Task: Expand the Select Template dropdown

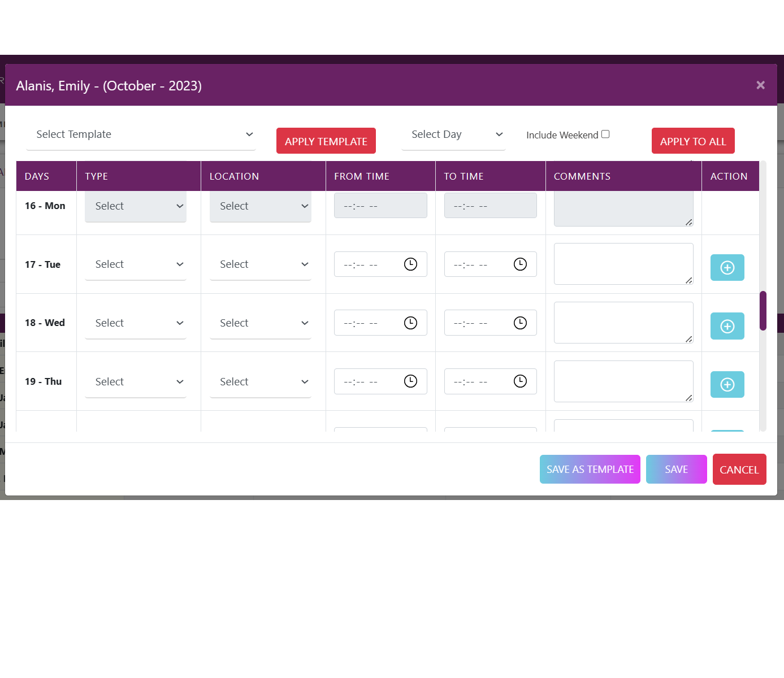Action: click(141, 134)
